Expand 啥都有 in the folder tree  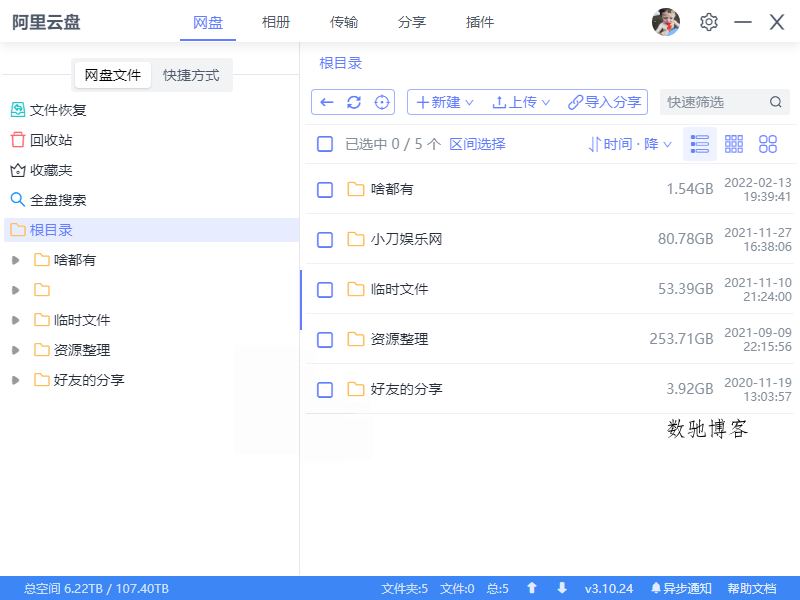(x=16, y=260)
